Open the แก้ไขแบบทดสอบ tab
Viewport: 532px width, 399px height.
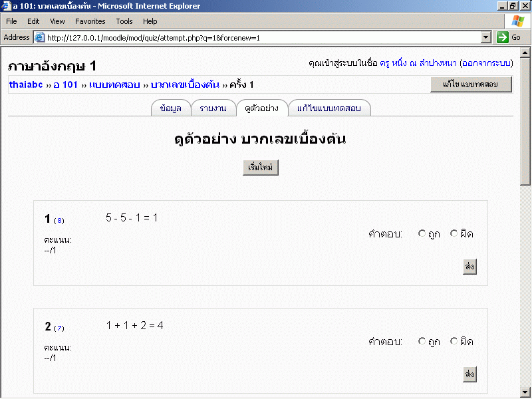click(329, 108)
